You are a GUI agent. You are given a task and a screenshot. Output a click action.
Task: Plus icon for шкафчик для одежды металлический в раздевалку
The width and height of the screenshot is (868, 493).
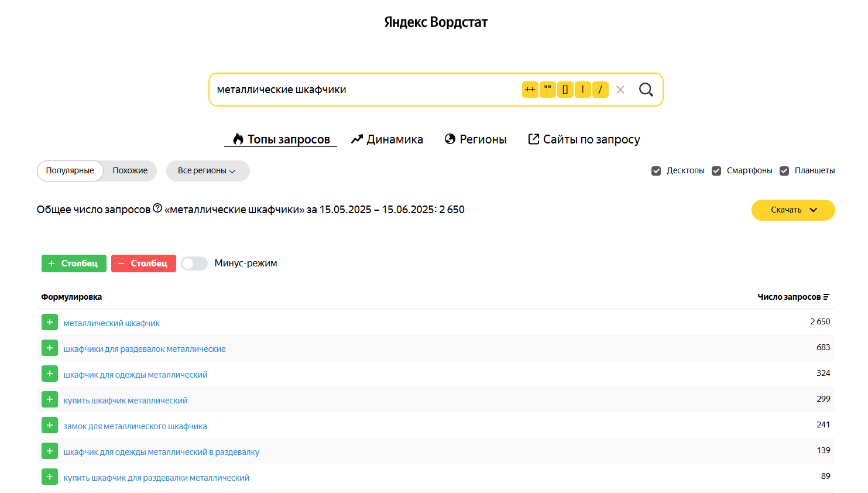coord(50,451)
